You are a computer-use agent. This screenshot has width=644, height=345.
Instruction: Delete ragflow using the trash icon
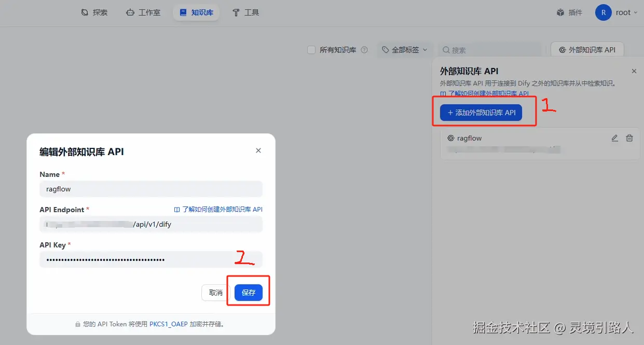pyautogui.click(x=629, y=138)
